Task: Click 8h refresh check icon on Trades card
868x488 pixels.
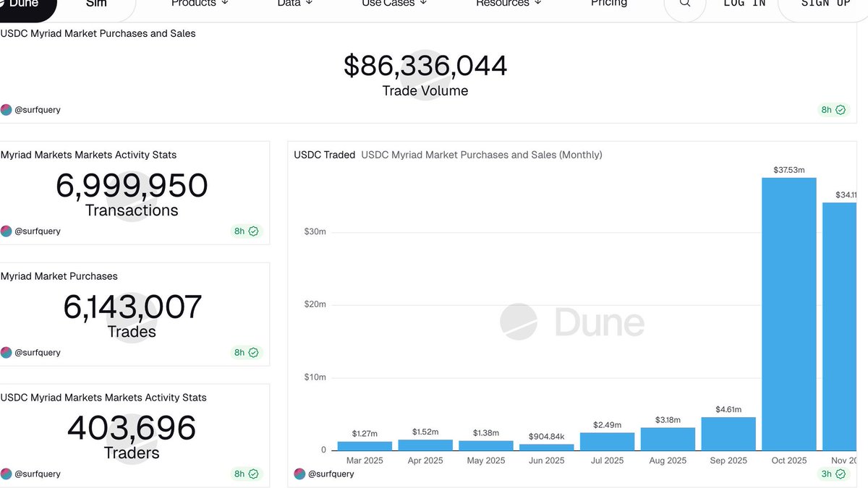Action: [253, 353]
